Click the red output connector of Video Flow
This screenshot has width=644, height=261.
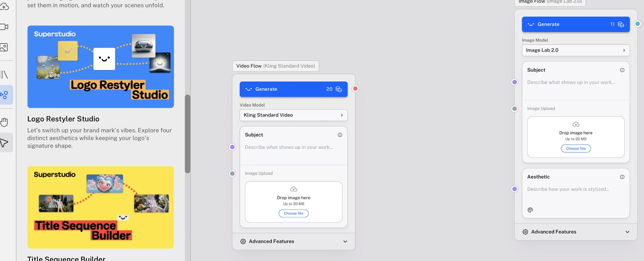pos(355,89)
